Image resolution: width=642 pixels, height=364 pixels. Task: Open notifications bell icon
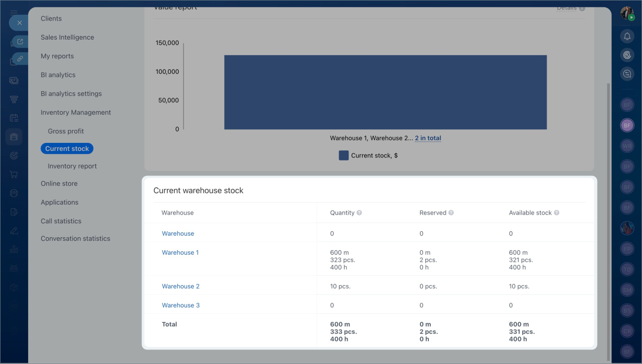pos(627,37)
